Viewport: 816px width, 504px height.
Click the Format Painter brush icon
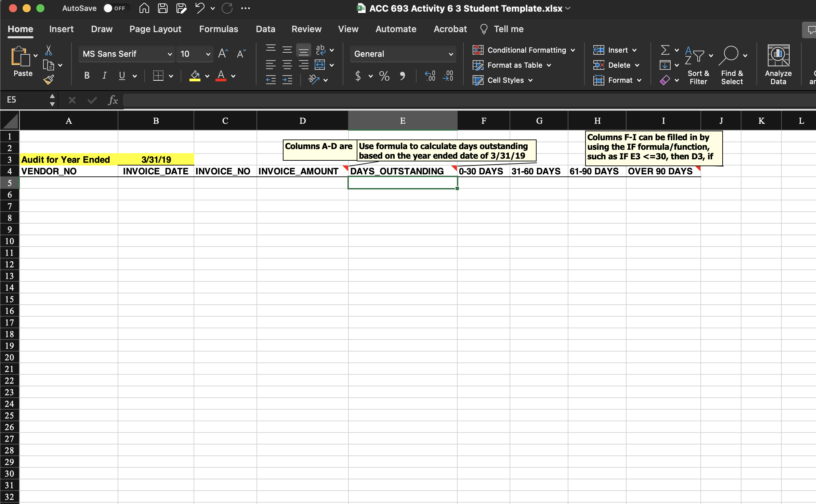point(49,80)
